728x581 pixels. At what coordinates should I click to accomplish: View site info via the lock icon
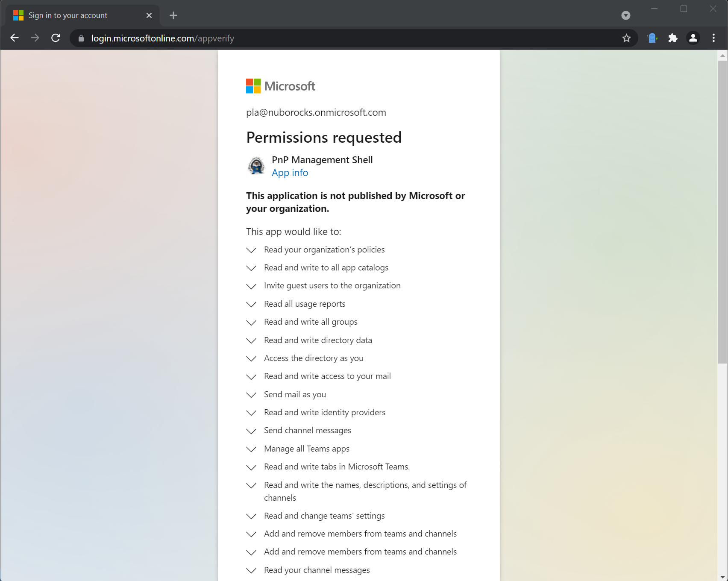coord(81,38)
